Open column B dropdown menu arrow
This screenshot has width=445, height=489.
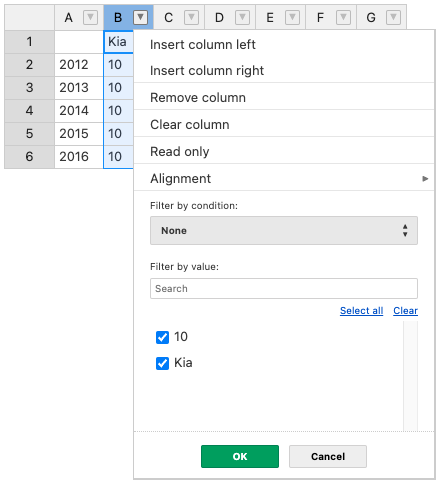click(x=140, y=17)
